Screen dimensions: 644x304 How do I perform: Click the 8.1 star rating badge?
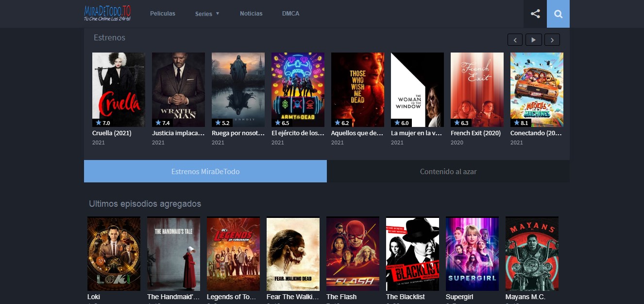521,123
